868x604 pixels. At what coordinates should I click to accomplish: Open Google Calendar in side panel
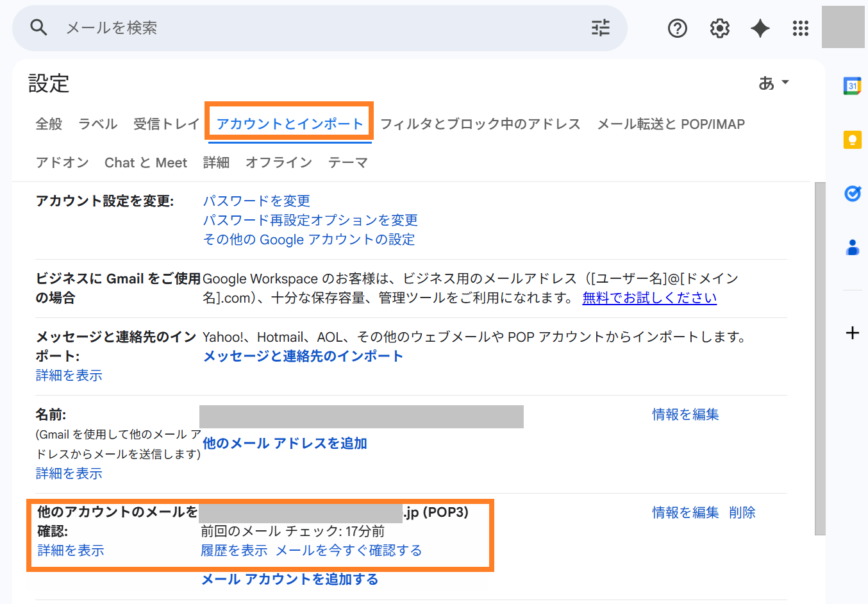(852, 86)
